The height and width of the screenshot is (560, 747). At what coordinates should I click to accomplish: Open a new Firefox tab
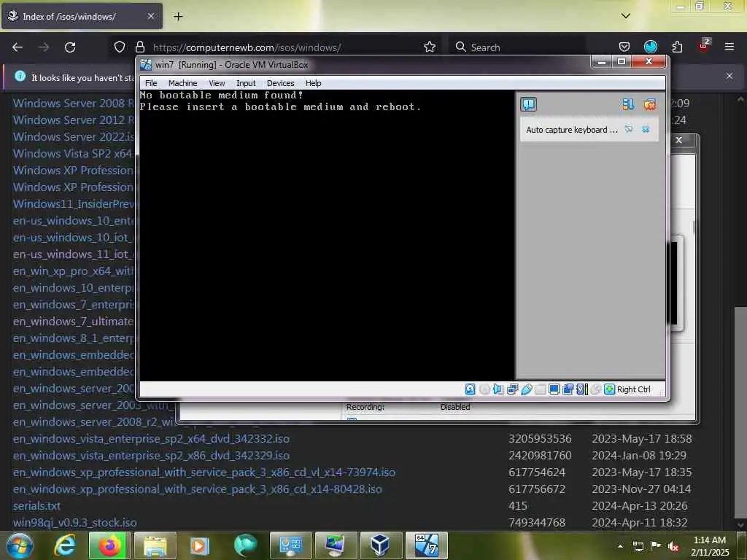click(178, 17)
